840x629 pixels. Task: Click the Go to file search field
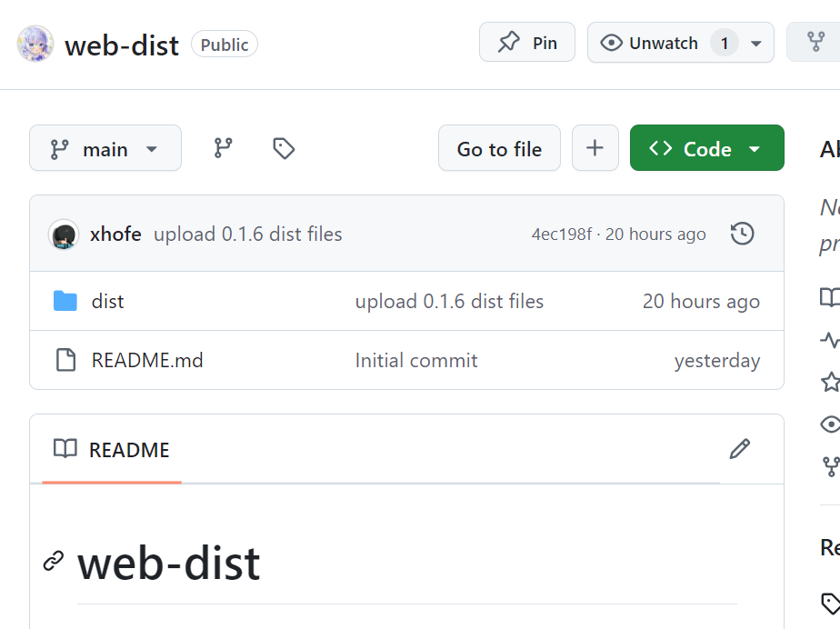click(x=499, y=148)
